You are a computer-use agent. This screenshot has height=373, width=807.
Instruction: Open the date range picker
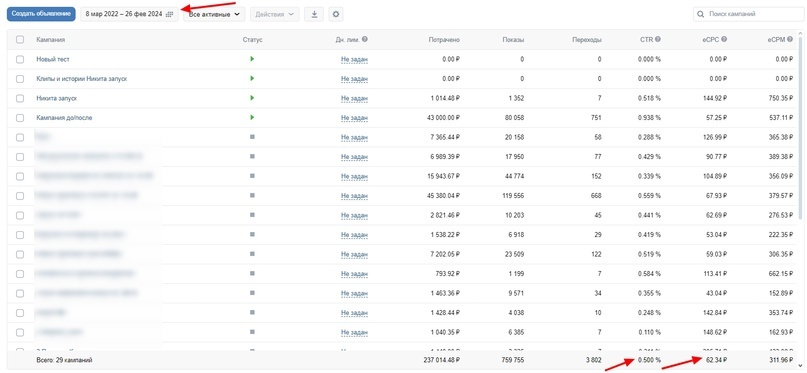tap(129, 14)
